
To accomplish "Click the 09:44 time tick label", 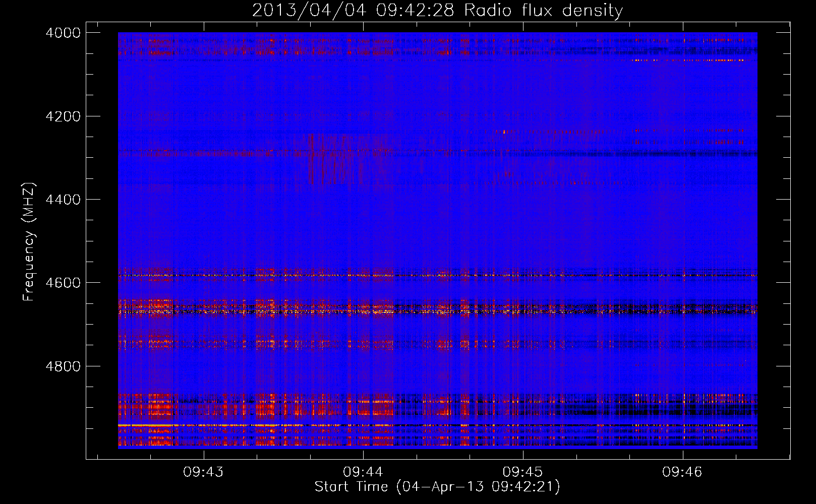I will 363,472.
